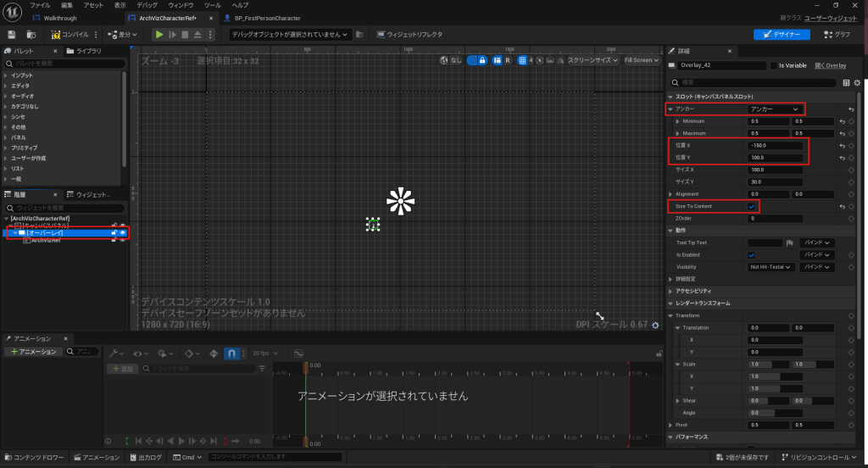Screen dimensions: 868x468
Task: Open the Debug (デバッグ) menu
Action: pos(147,5)
